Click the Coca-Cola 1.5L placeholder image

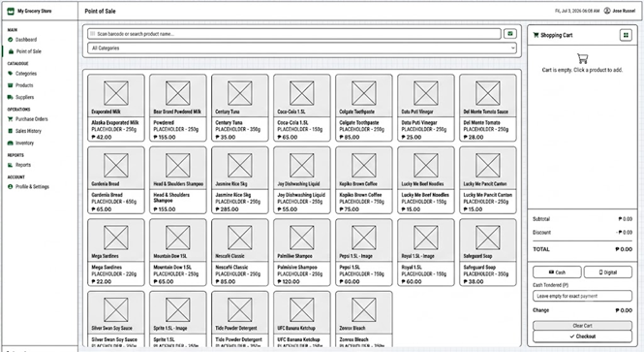tap(302, 93)
